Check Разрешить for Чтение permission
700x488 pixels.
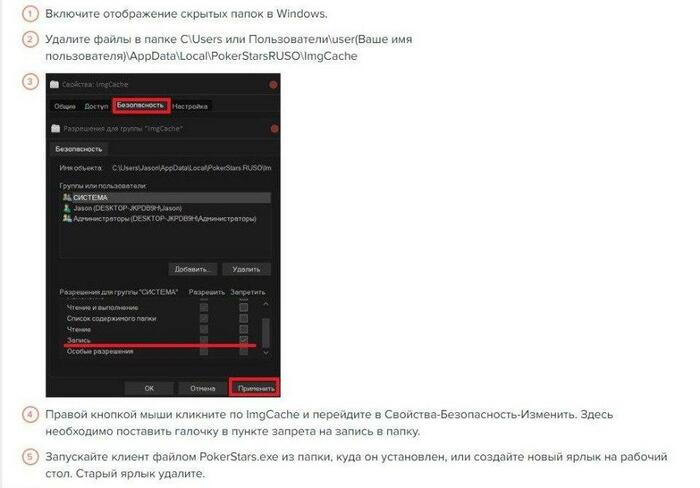(x=204, y=330)
